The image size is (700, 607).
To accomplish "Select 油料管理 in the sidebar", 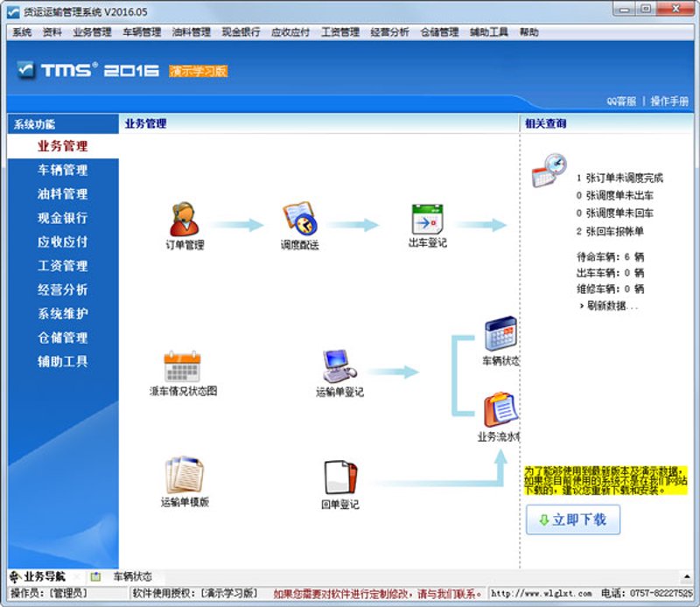I will click(62, 194).
